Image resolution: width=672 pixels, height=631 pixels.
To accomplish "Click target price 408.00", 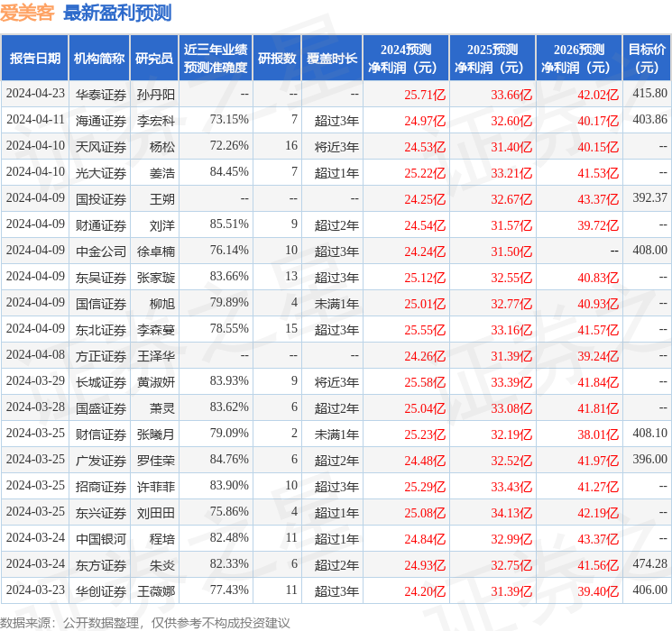I will [650, 251].
